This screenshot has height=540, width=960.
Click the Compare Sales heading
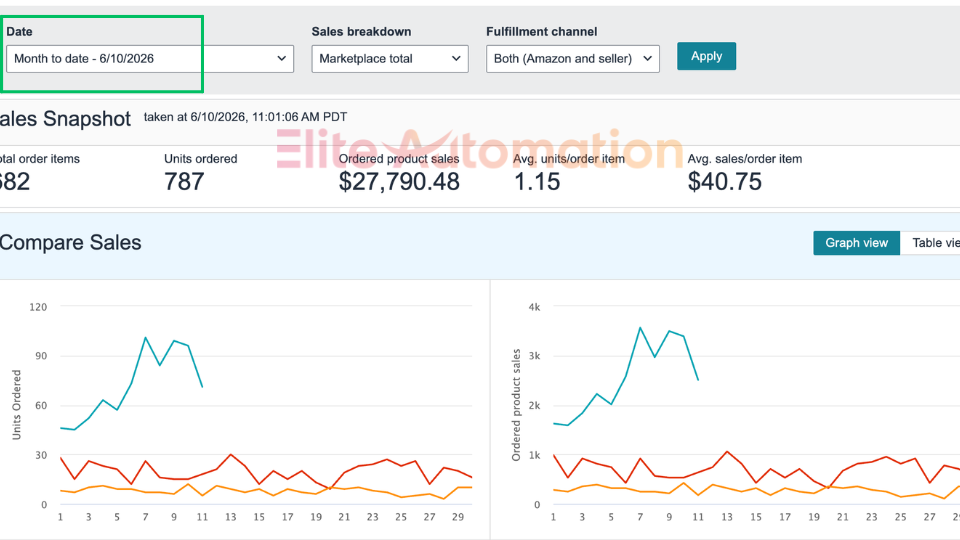point(70,242)
